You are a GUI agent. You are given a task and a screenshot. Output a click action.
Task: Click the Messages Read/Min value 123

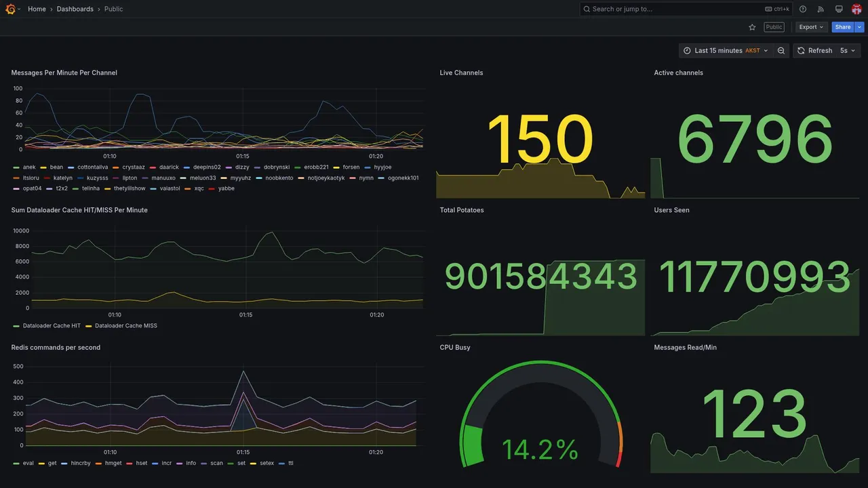[x=755, y=414]
